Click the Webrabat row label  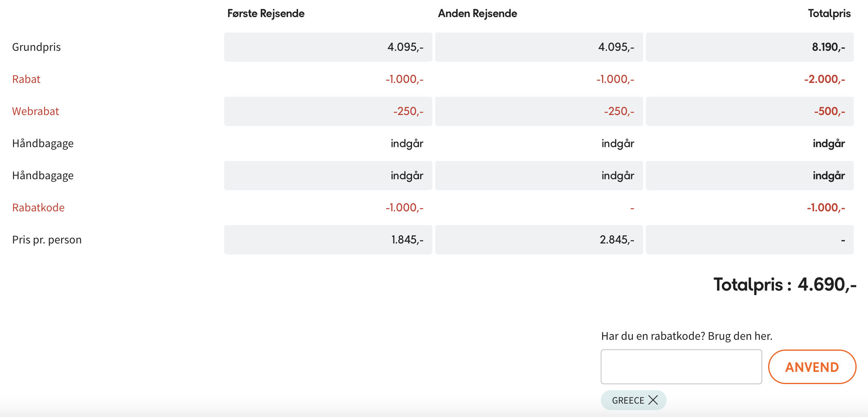(36, 111)
